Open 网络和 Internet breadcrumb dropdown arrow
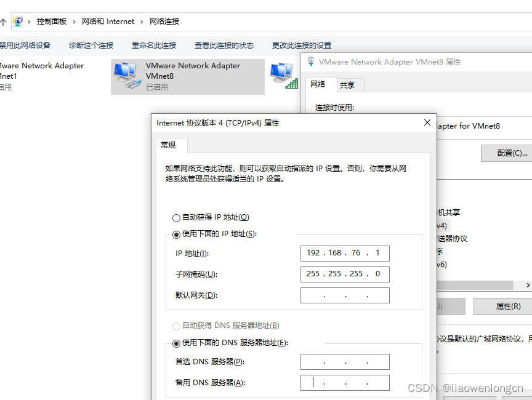This screenshot has width=532, height=400. click(x=140, y=21)
